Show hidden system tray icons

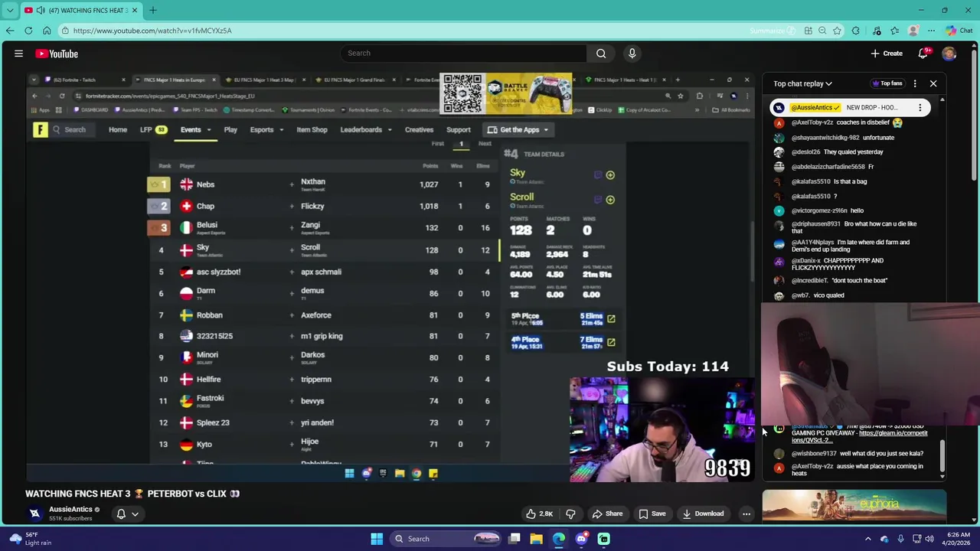pos(867,539)
